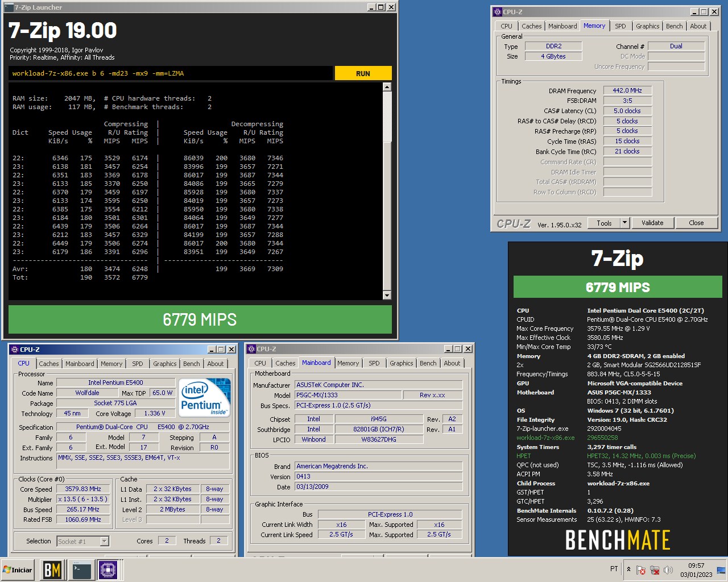
Task: Click the 7-Zip output scrollbar down arrow
Action: [387, 296]
